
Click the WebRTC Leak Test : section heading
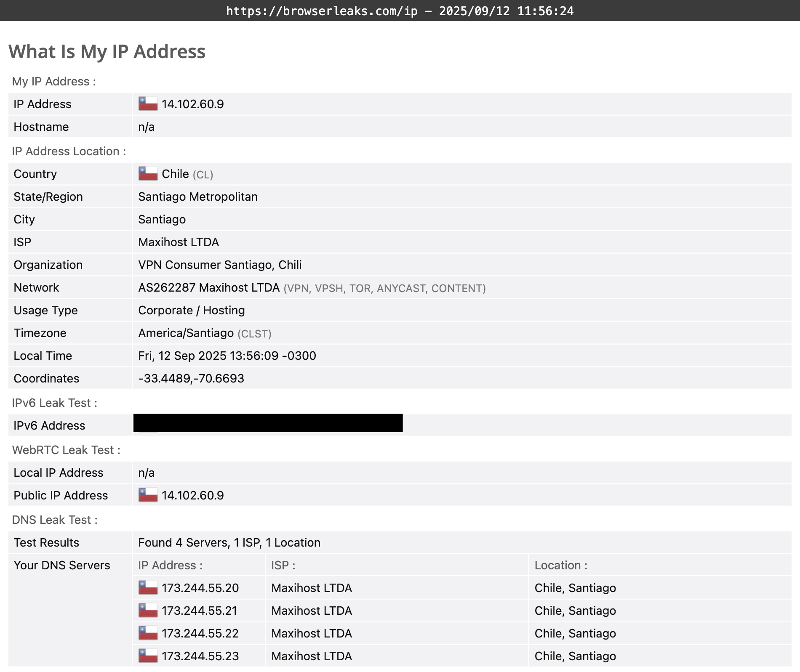click(x=66, y=450)
